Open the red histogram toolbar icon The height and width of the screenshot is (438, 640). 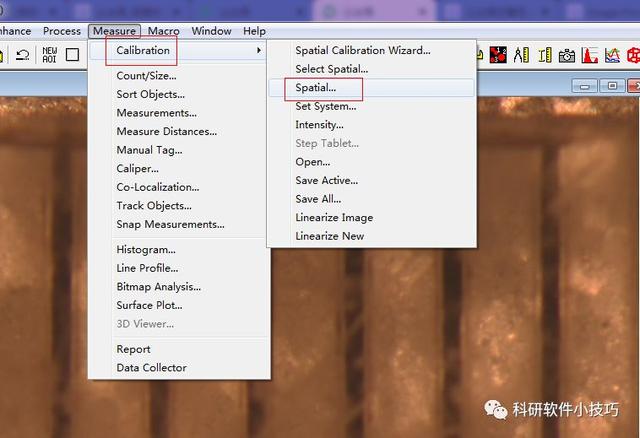coord(589,55)
